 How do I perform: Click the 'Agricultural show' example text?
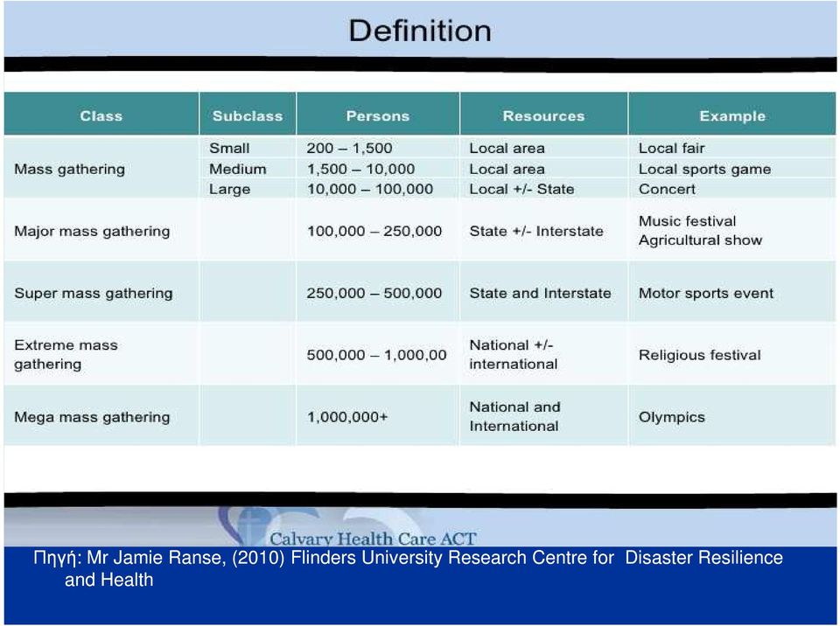click(x=700, y=240)
